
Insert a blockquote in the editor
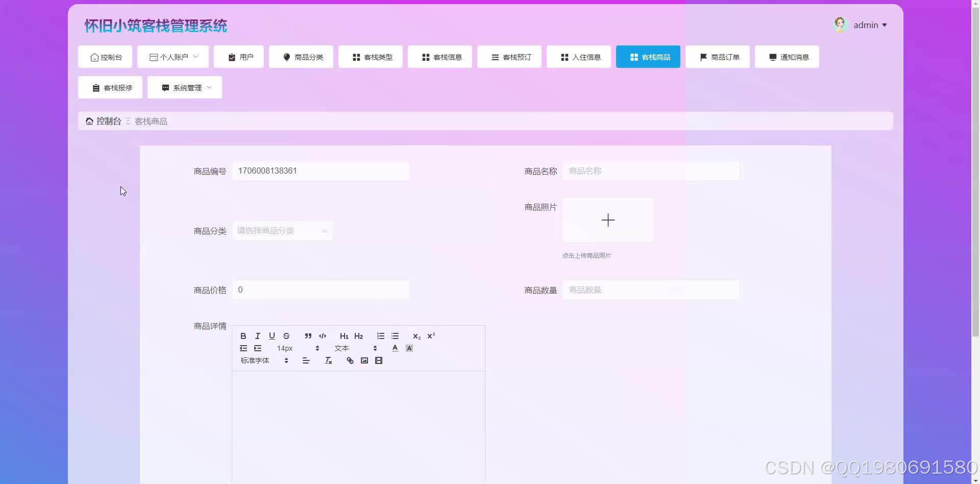click(x=308, y=336)
